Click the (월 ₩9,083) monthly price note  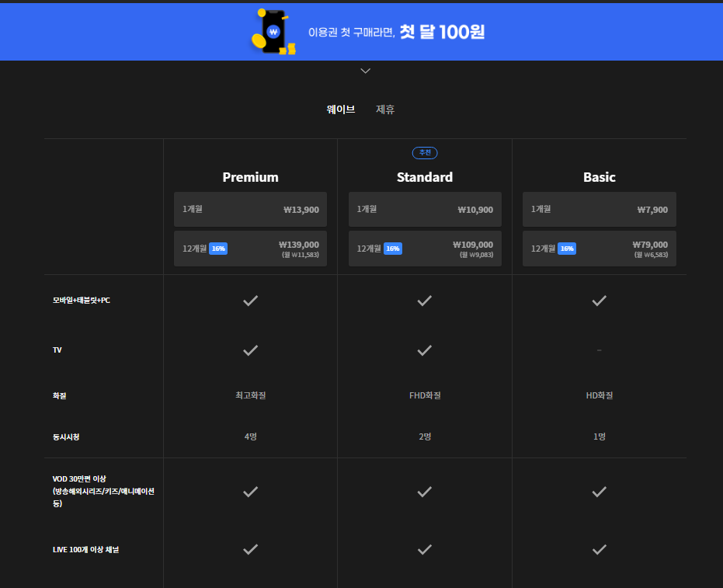coord(476,255)
